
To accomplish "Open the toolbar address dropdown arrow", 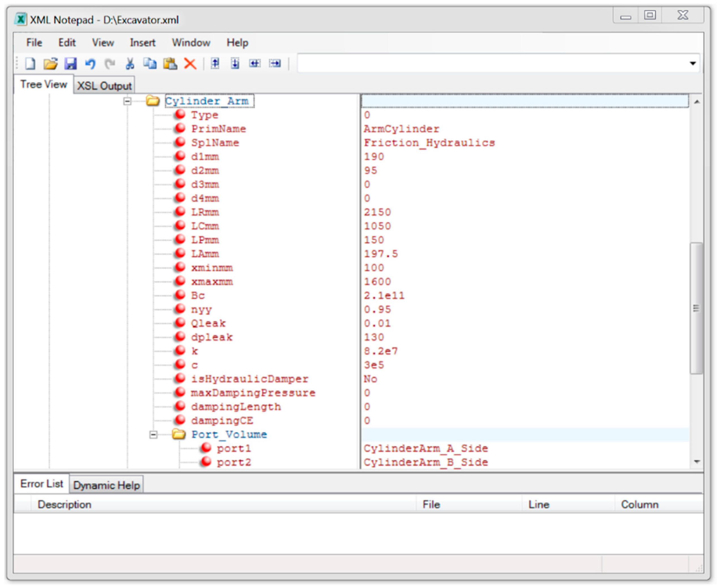I will pos(693,63).
